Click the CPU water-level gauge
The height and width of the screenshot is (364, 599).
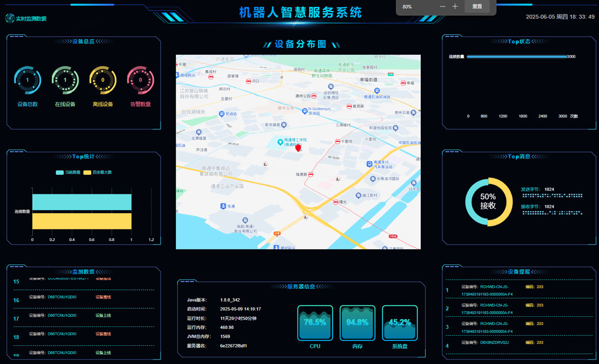tap(314, 323)
